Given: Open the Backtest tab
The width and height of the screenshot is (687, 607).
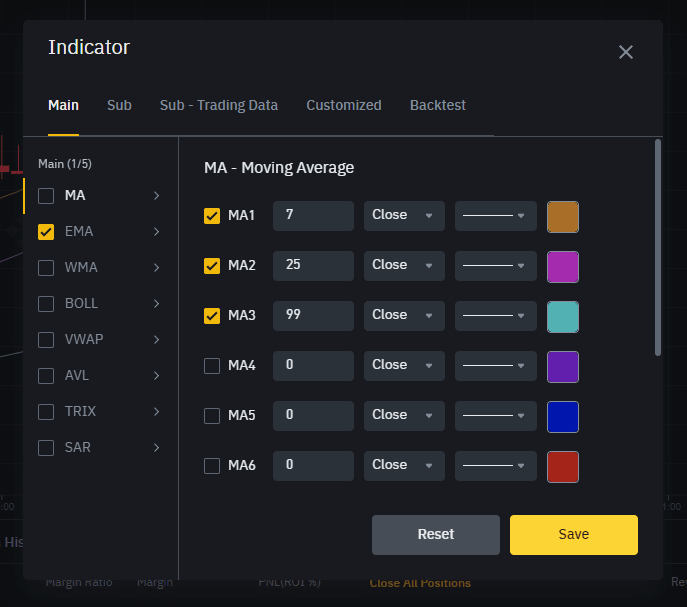Looking at the screenshot, I should click(x=437, y=105).
